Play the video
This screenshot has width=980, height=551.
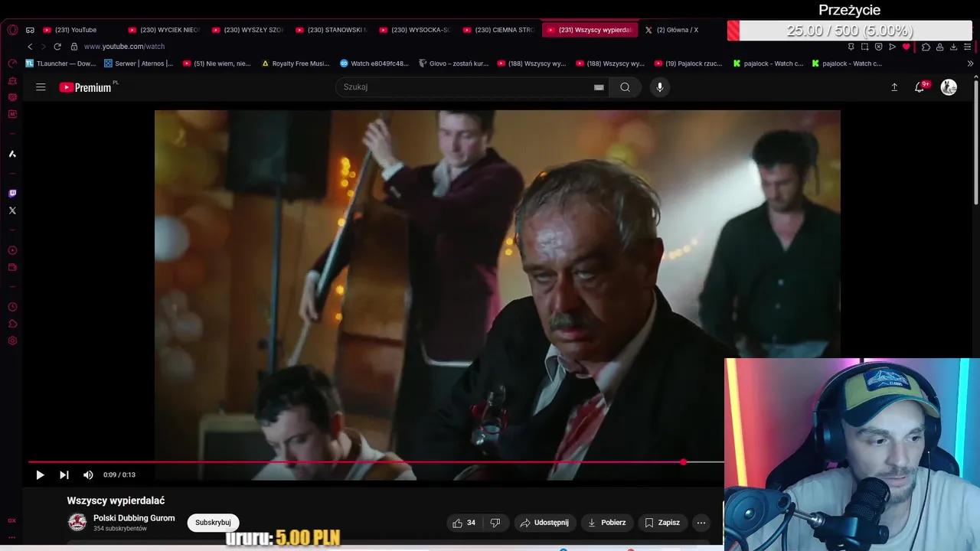(40, 474)
